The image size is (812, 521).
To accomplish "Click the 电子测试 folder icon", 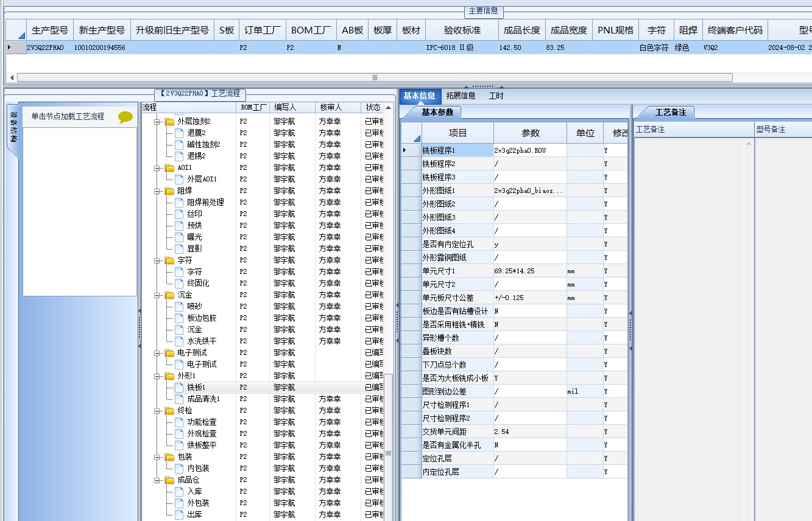I will click(169, 353).
